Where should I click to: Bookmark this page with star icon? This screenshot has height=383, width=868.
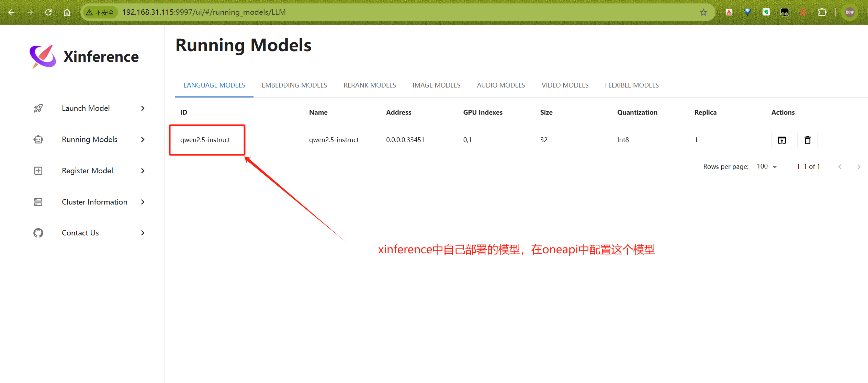tap(703, 12)
